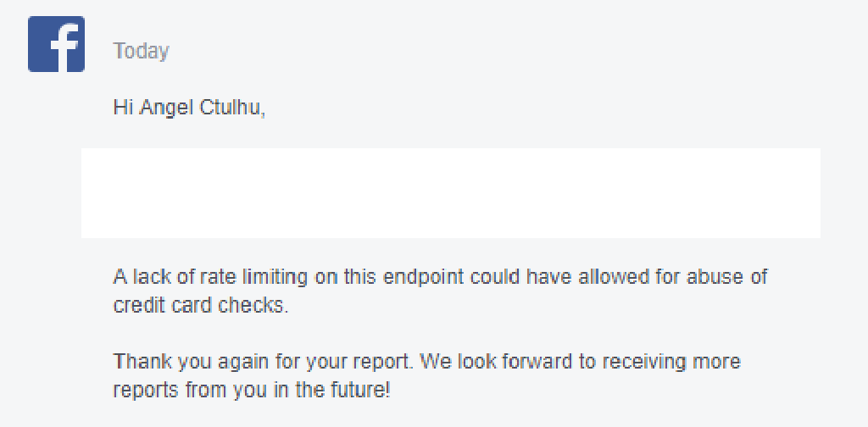The width and height of the screenshot is (868, 427).
Task: Click the "Today" timestamp label
Action: 142,51
